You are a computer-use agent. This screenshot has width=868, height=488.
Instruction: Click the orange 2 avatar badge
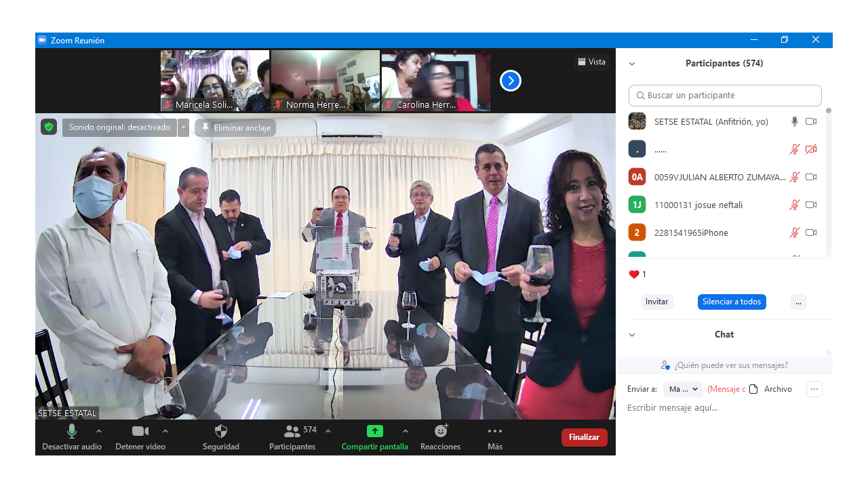pyautogui.click(x=637, y=232)
